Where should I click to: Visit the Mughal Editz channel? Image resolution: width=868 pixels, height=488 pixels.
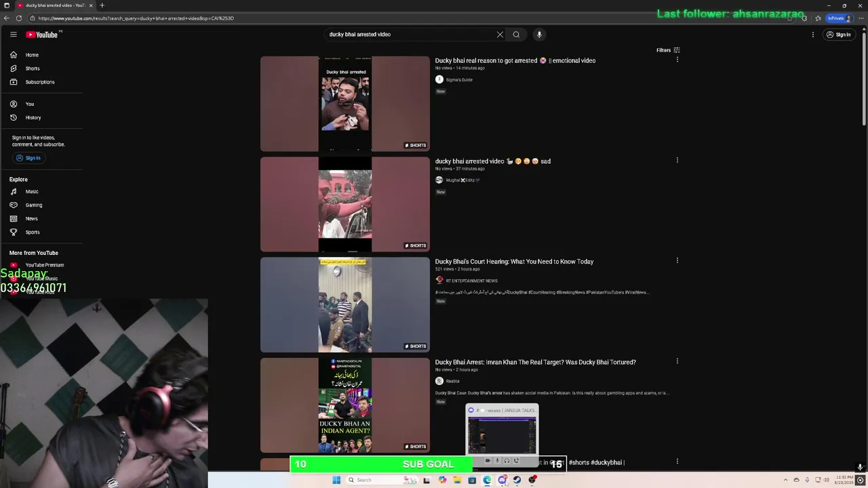462,180
